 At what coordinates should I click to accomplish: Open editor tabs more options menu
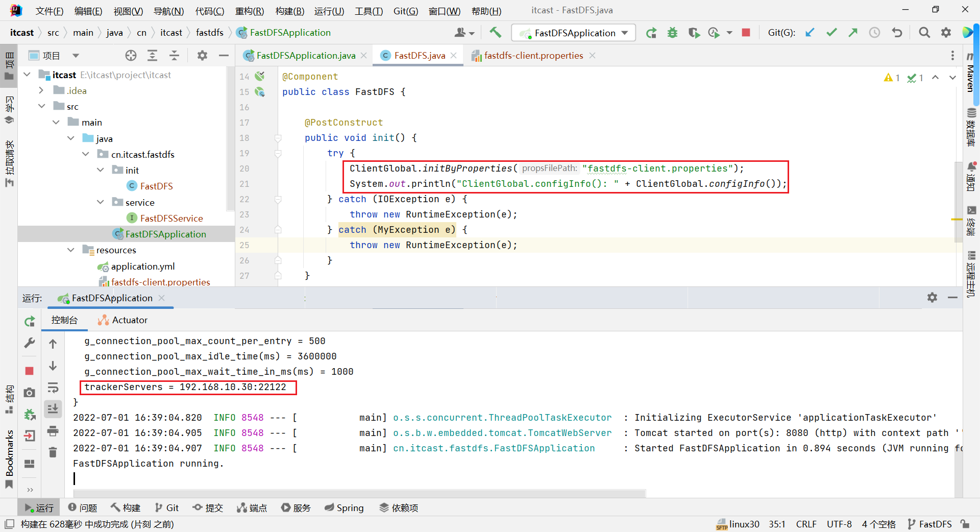pos(952,56)
